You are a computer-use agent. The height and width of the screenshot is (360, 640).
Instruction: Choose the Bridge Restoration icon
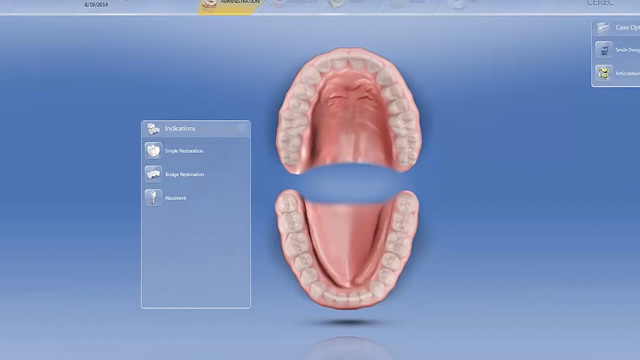153,174
